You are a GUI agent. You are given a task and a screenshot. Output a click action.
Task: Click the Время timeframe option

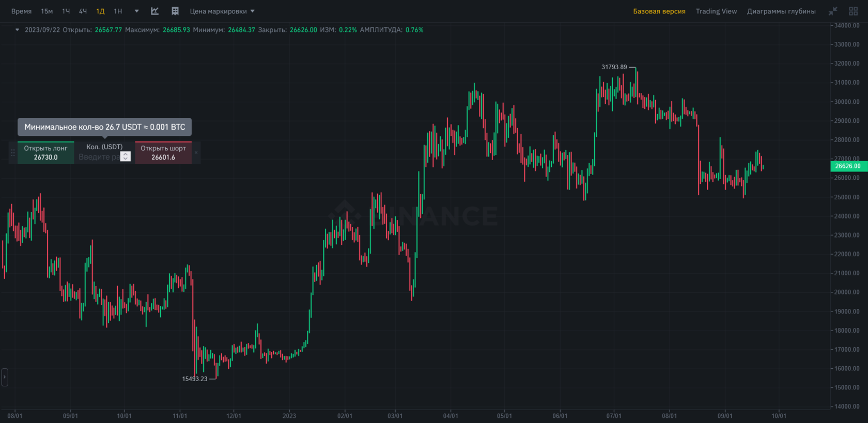(22, 11)
